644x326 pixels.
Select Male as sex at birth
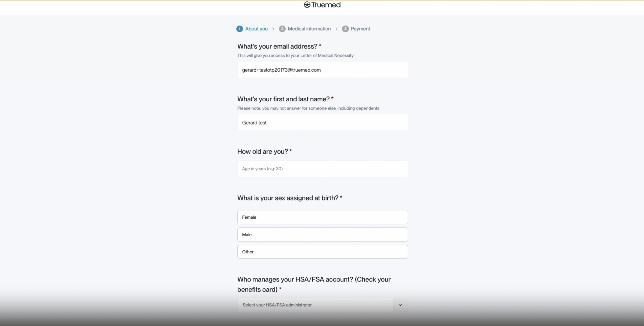pos(322,235)
